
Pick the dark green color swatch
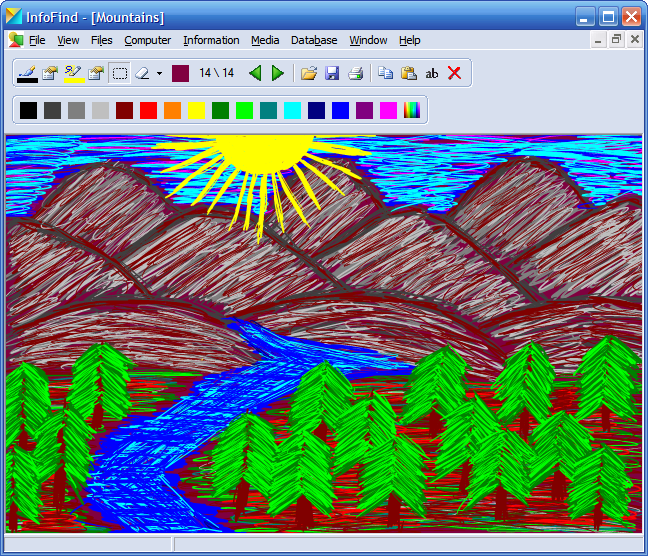[x=220, y=110]
